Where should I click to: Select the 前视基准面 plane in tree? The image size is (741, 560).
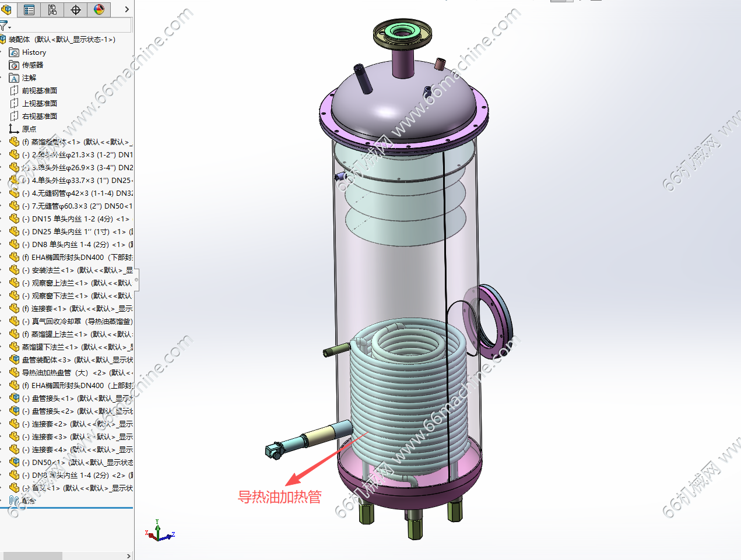[39, 91]
